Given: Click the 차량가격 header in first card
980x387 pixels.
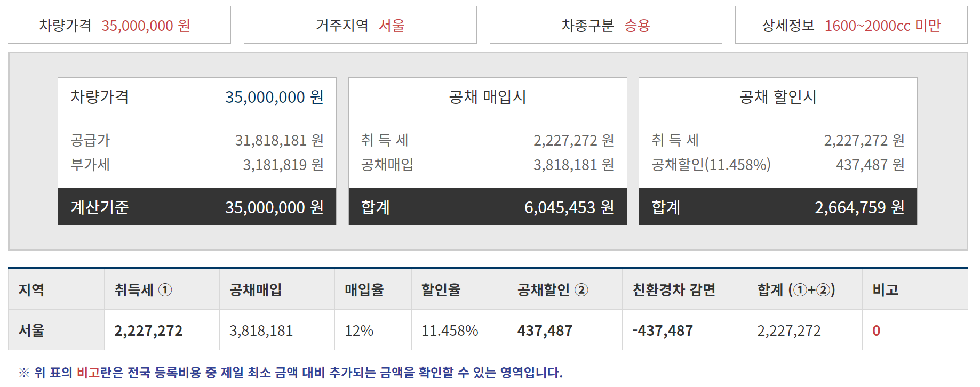Looking at the screenshot, I should click(197, 96).
